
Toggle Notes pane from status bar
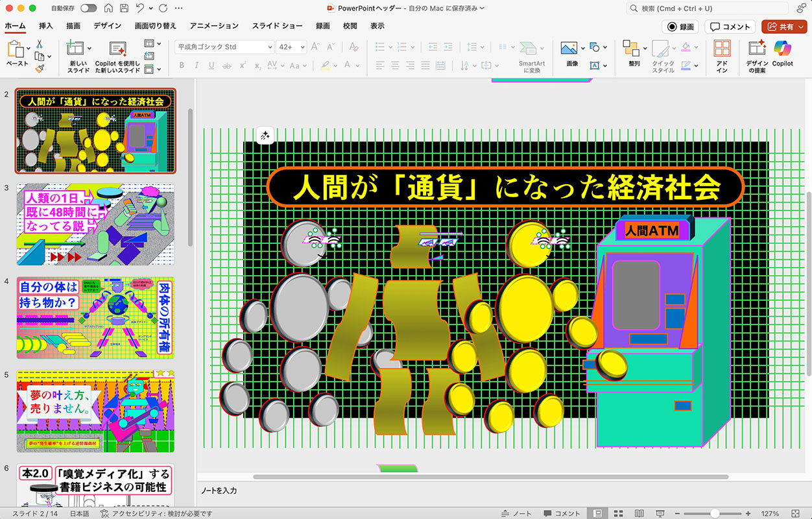(x=517, y=513)
